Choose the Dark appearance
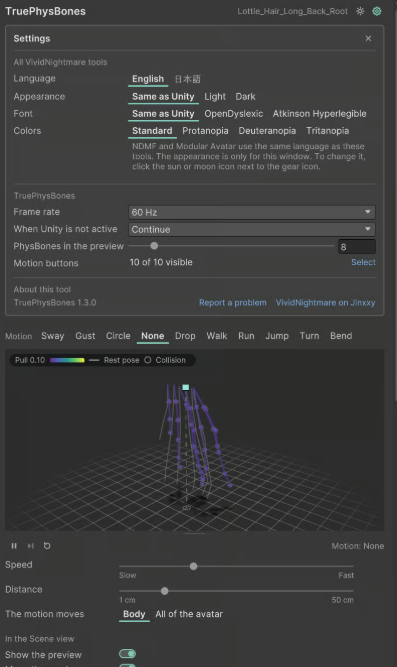Screen dimensions: 397x667 pyautogui.click(x=246, y=97)
